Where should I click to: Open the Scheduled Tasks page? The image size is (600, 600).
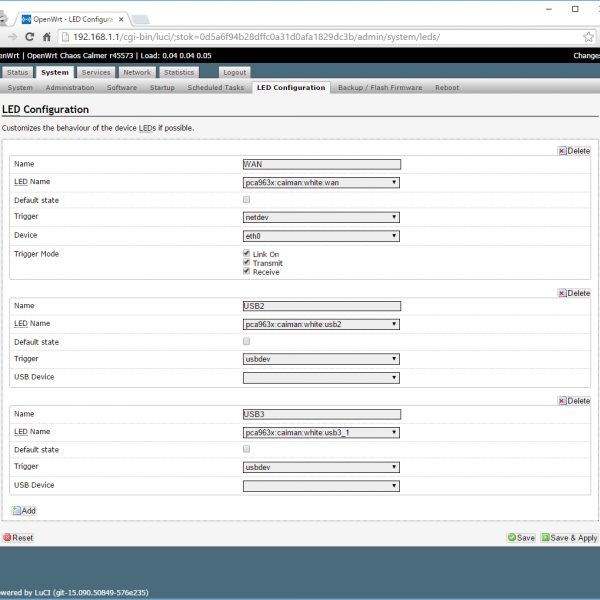point(215,88)
